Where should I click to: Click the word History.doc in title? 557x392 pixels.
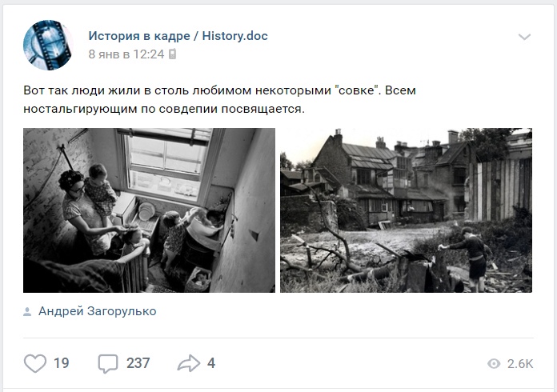point(234,36)
